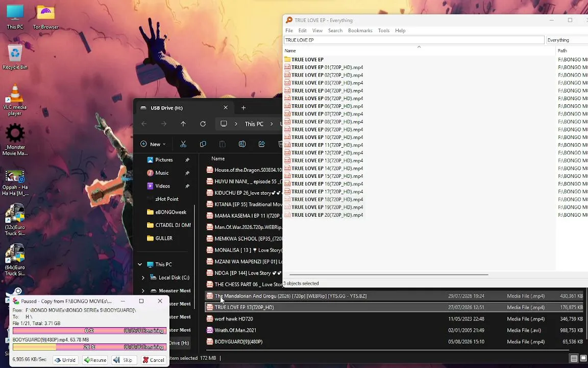Open eBONGOweek folder in sidebar

tap(166, 212)
